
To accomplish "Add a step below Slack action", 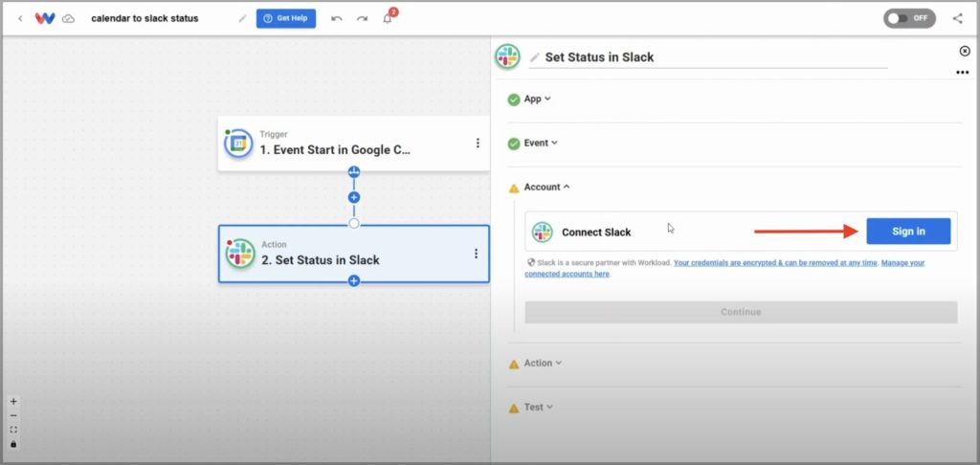I will coord(354,281).
